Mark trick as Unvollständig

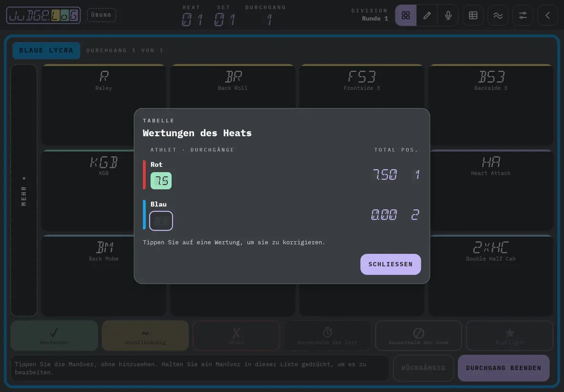145,336
